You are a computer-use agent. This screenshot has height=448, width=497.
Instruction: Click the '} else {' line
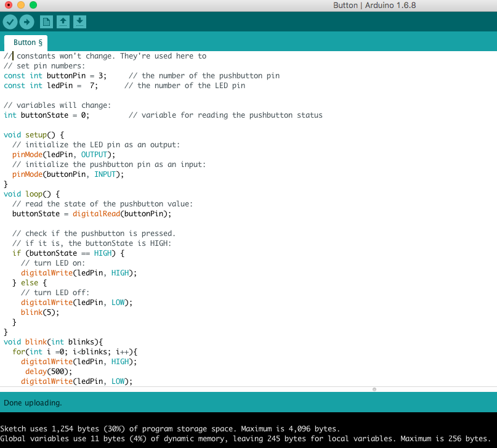(x=30, y=283)
